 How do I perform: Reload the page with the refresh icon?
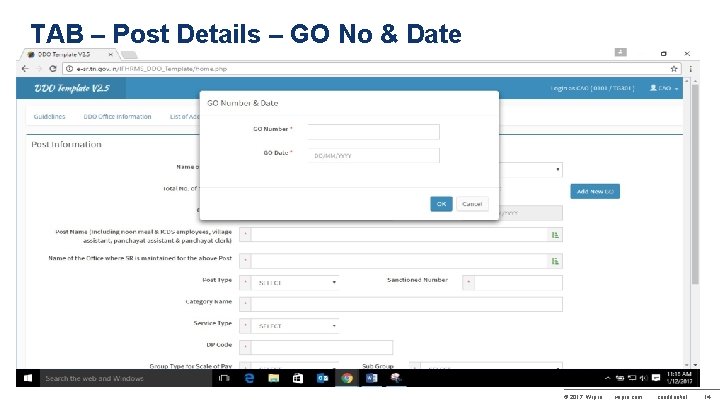click(53, 69)
